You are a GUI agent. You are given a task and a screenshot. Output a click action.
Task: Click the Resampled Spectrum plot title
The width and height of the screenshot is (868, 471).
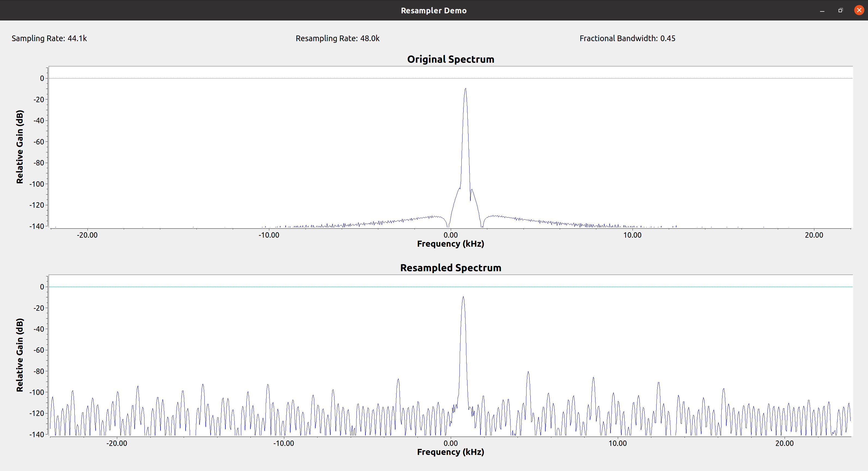[x=450, y=268]
